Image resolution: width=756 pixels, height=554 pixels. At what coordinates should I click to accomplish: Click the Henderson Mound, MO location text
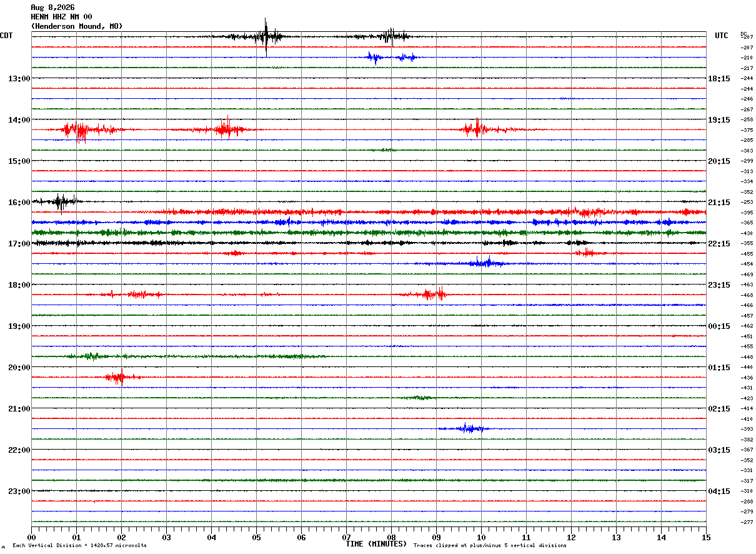(x=77, y=26)
